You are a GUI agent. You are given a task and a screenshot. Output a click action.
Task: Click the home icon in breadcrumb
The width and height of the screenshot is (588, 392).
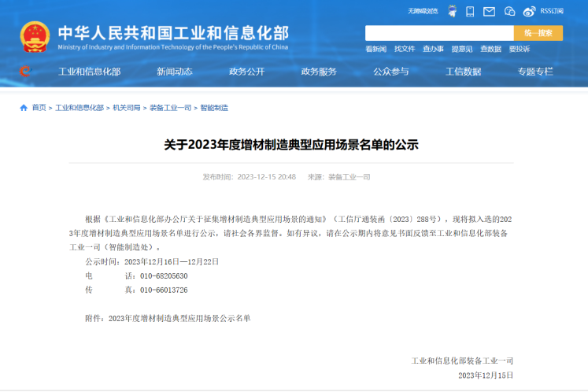point(24,108)
